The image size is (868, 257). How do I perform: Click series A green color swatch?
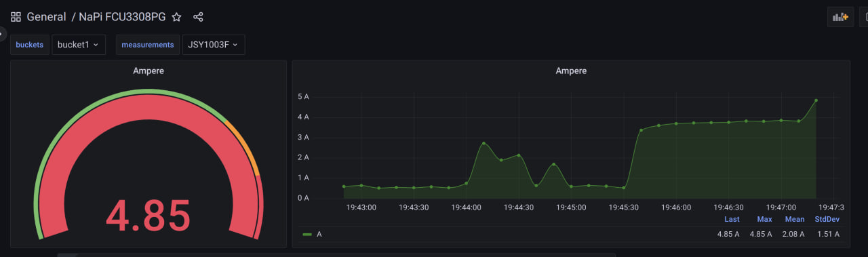[307, 234]
